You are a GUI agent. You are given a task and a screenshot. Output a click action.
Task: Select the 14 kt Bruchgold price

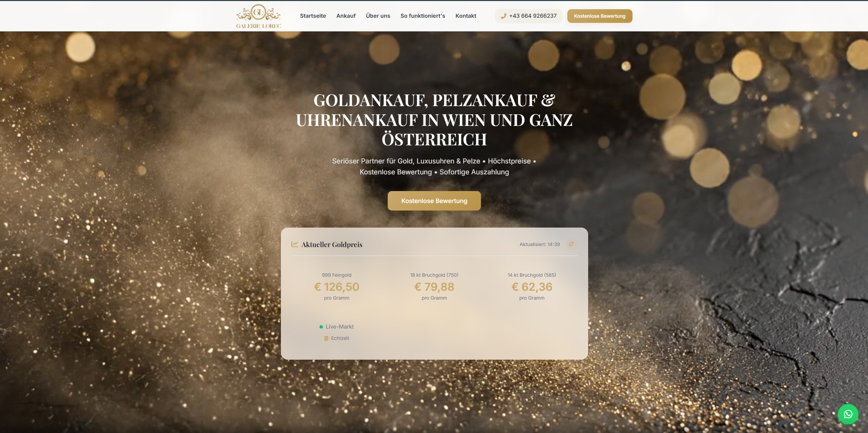tap(532, 287)
